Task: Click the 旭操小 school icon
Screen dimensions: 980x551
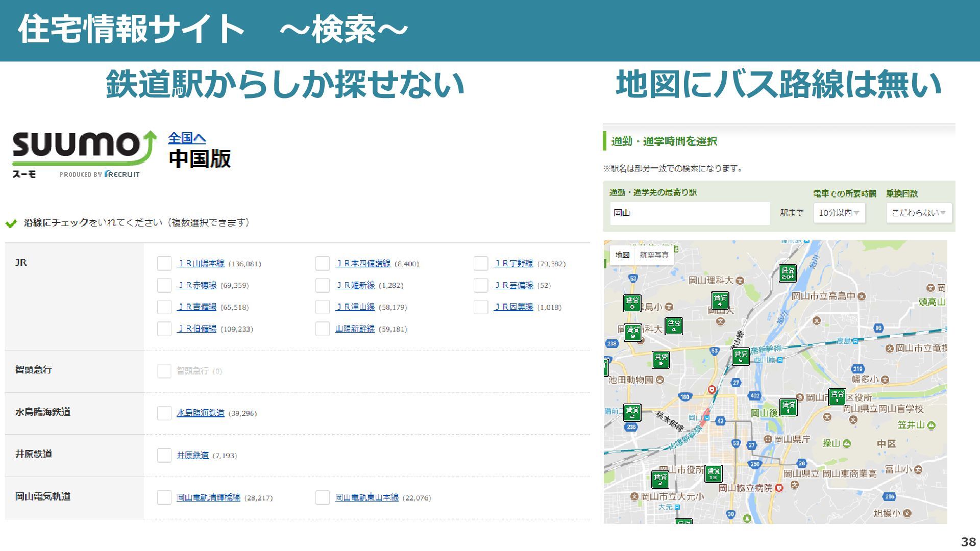Action: click(x=907, y=513)
